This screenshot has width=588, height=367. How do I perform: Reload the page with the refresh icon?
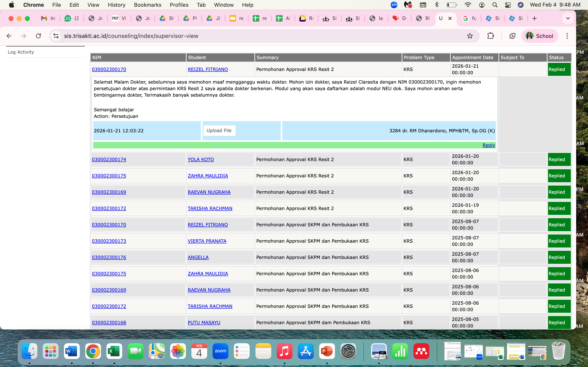tap(38, 36)
